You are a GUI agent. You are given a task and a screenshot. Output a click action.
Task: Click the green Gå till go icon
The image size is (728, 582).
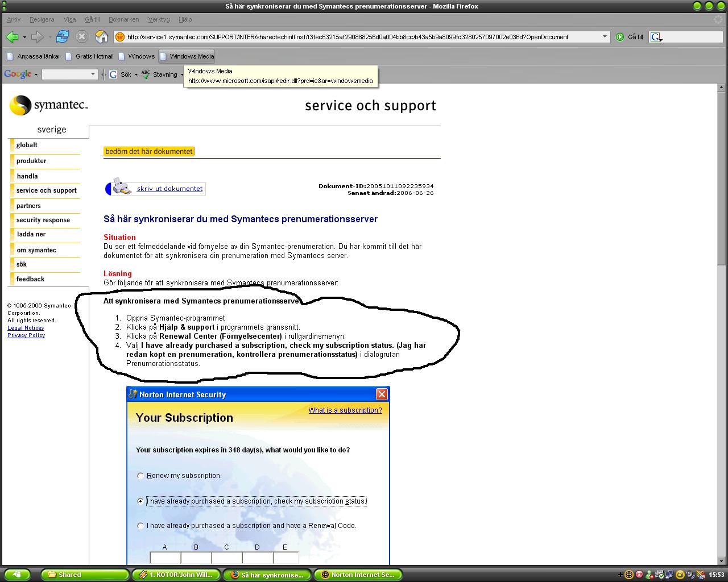coord(620,37)
